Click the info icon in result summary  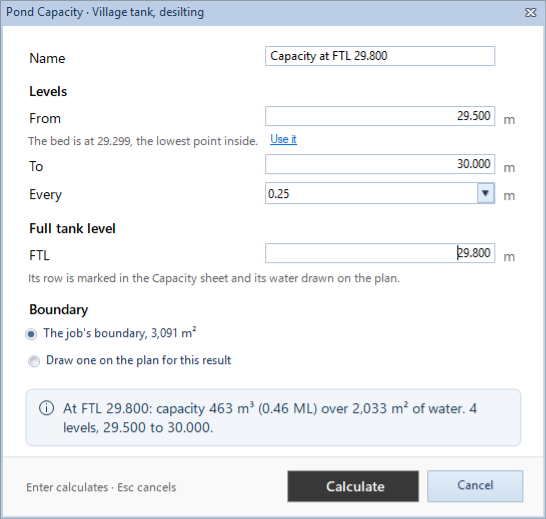point(47,408)
